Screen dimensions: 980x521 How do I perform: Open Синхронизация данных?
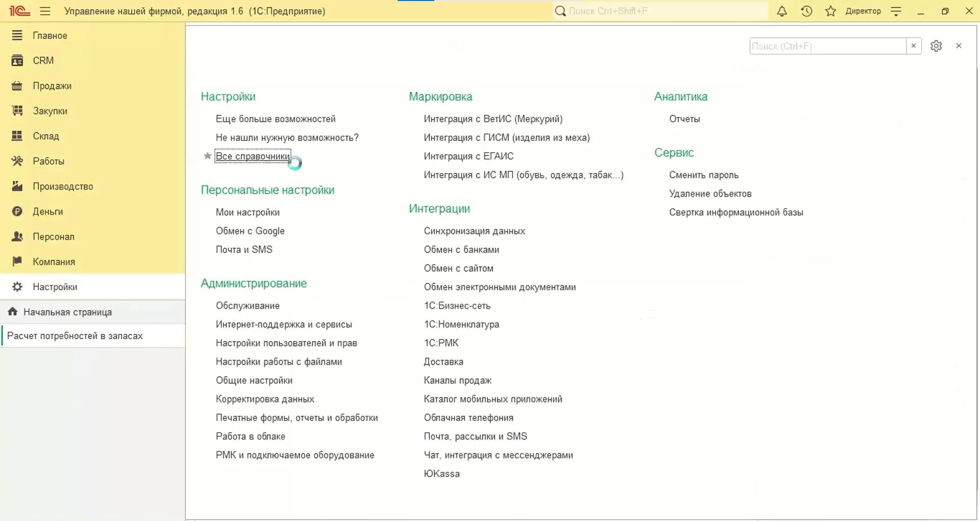[474, 231]
